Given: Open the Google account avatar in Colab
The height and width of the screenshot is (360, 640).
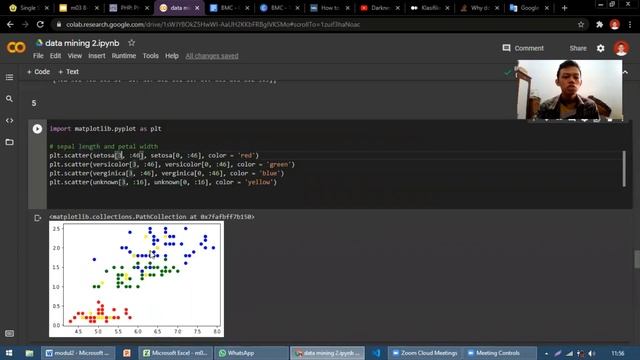Looking at the screenshot, I should point(621,48).
